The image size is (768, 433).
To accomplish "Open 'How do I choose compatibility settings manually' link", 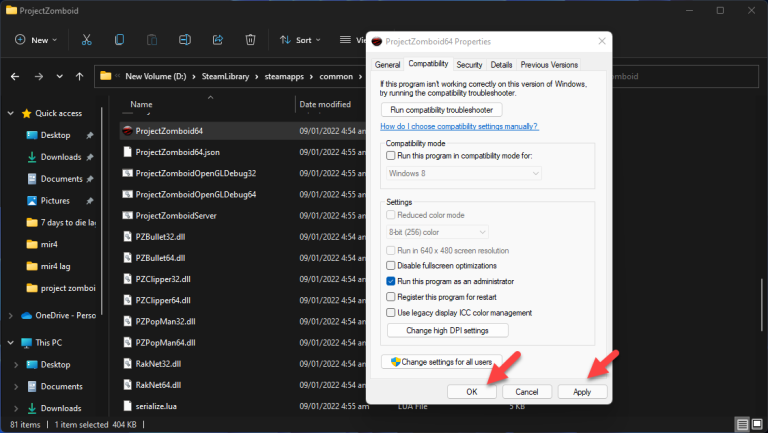I will pos(459,126).
